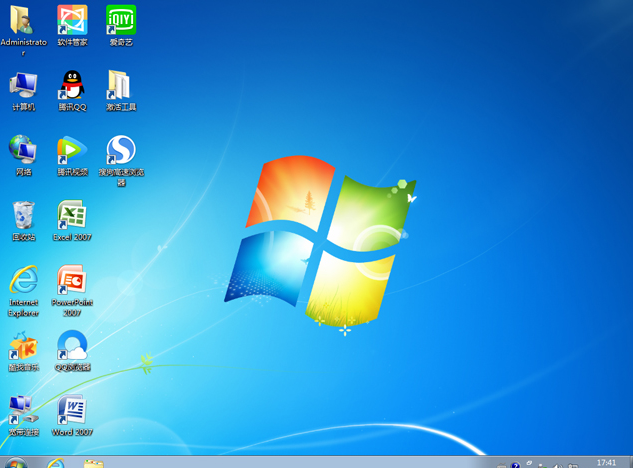This screenshot has width=633, height=468.
Task: Select the 软件管家 desktop shortcut
Action: tap(72, 21)
